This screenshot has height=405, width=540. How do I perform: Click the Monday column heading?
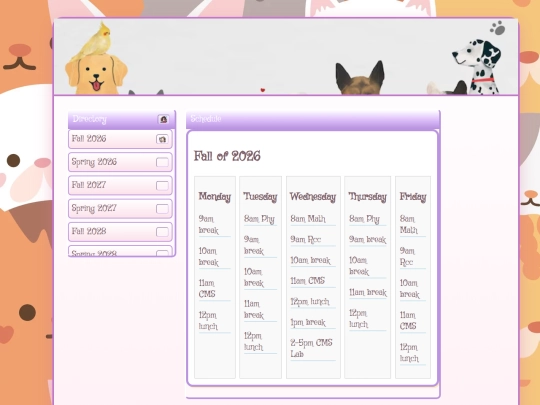click(215, 197)
